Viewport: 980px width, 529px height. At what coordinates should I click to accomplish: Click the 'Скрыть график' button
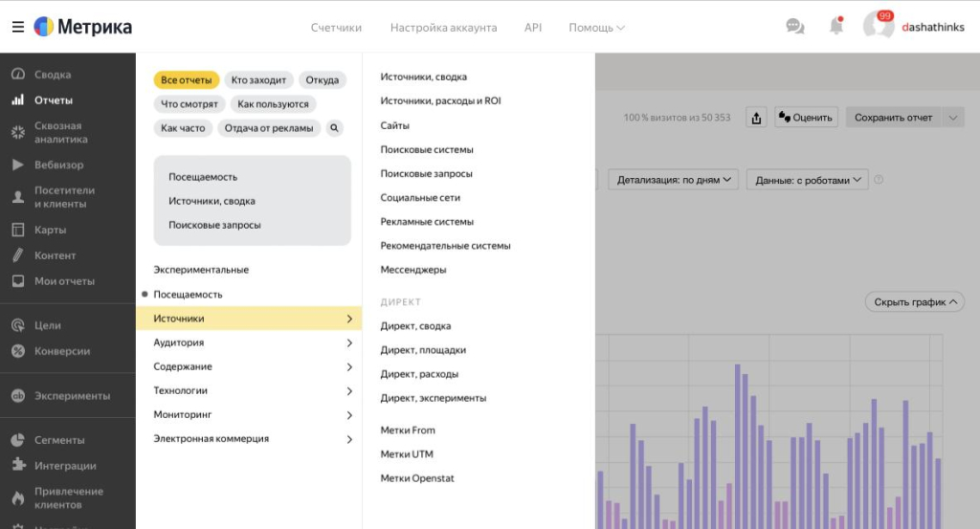(914, 302)
